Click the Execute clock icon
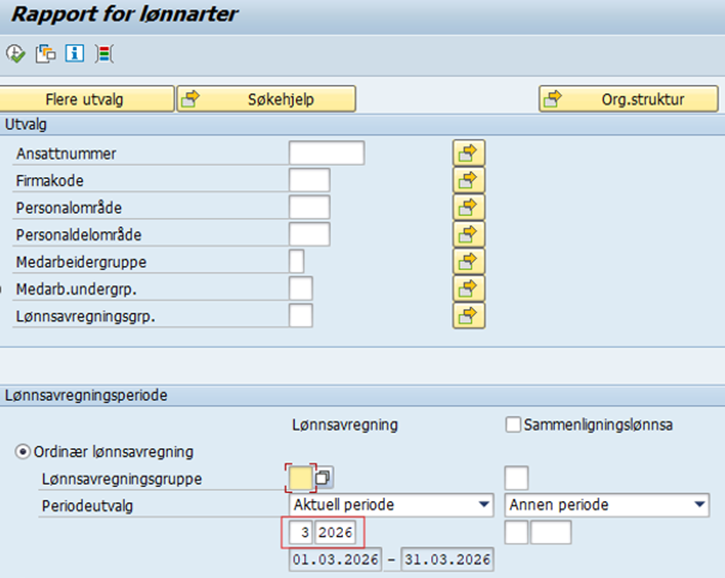 16,54
